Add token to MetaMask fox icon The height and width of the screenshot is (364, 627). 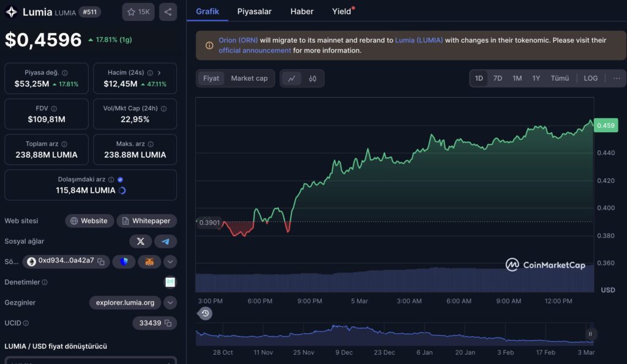(x=149, y=262)
